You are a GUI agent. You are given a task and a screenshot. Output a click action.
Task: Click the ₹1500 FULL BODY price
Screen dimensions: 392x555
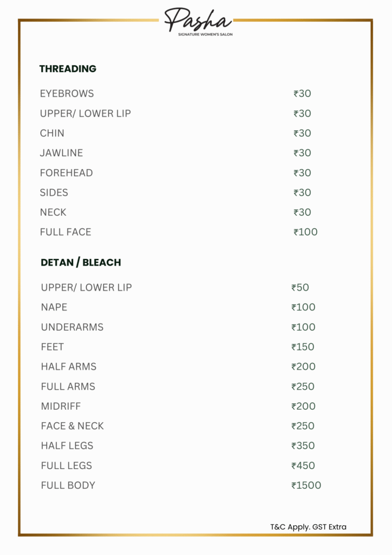pyautogui.click(x=306, y=486)
